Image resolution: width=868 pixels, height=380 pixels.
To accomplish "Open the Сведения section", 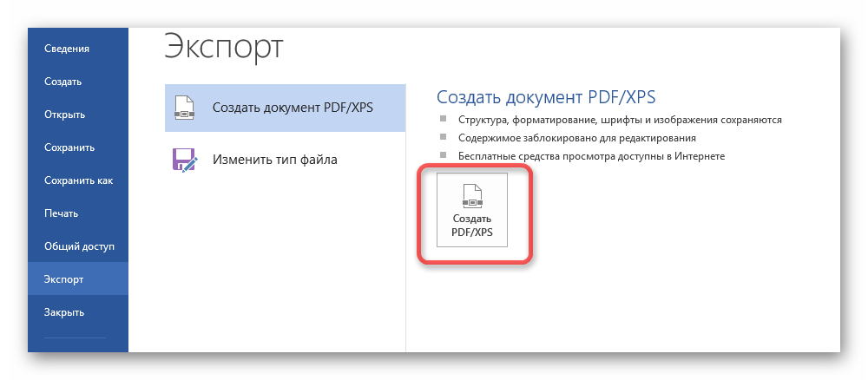I will pyautogui.click(x=78, y=49).
